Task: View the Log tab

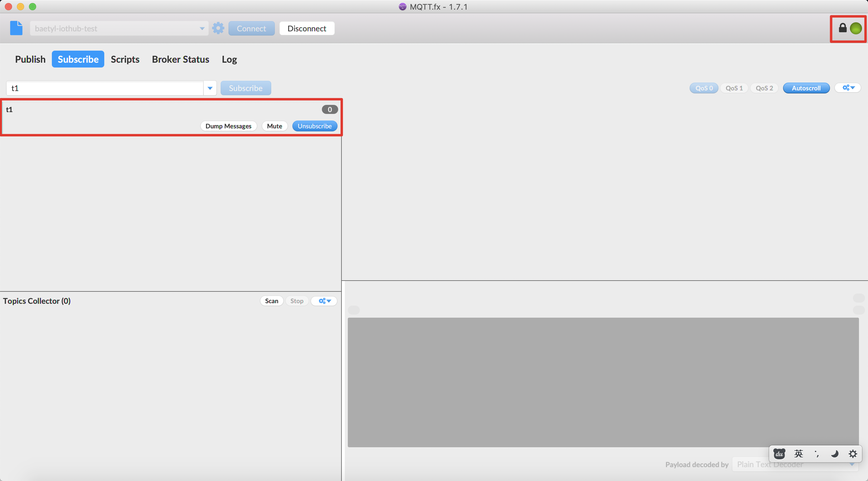Action: coord(229,59)
